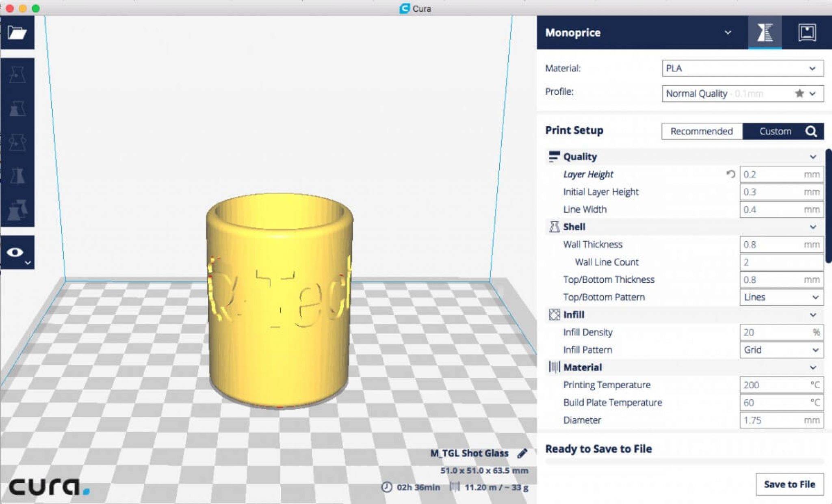Rename the job with pencil icon

(x=522, y=453)
